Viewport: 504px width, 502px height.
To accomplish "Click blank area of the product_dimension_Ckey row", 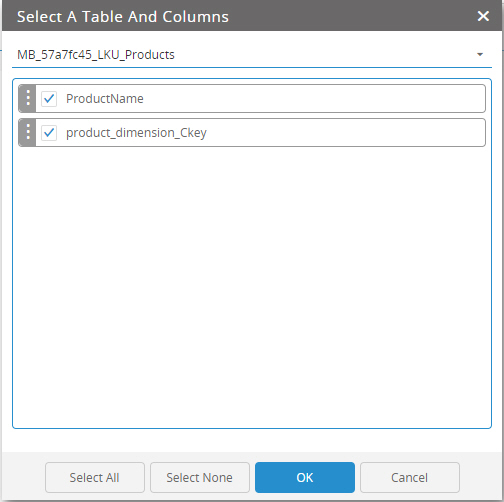I will [x=345, y=133].
